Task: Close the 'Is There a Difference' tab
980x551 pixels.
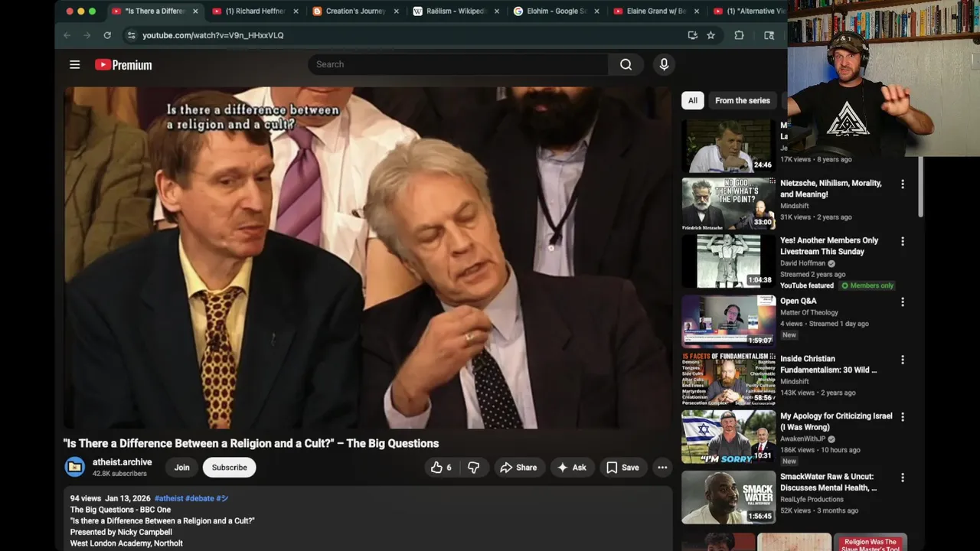Action: click(195, 11)
